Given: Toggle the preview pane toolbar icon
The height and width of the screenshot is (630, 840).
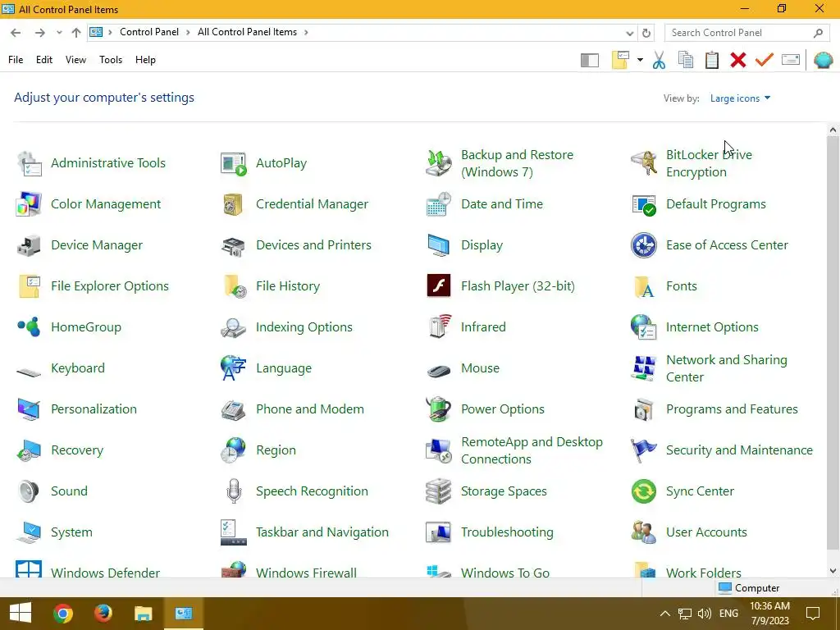Looking at the screenshot, I should [x=589, y=60].
